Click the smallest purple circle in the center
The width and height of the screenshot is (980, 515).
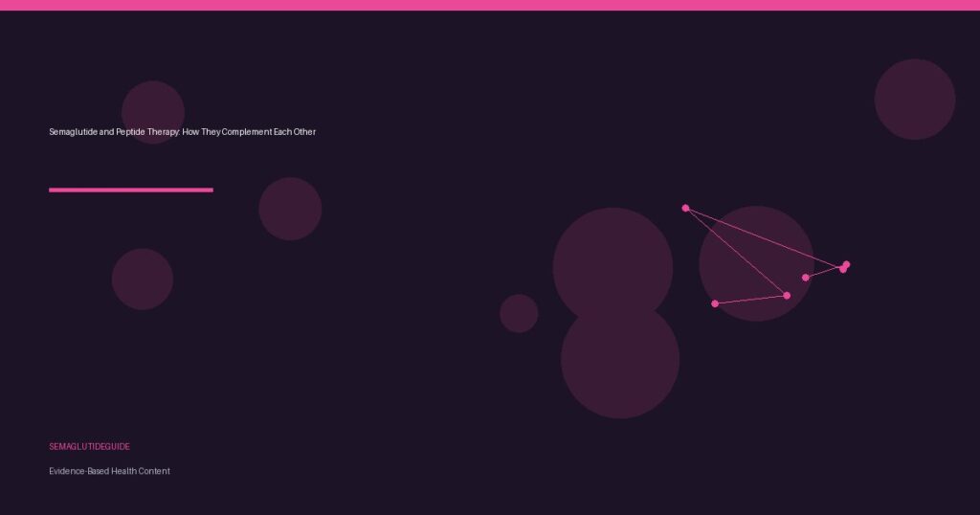(x=519, y=313)
